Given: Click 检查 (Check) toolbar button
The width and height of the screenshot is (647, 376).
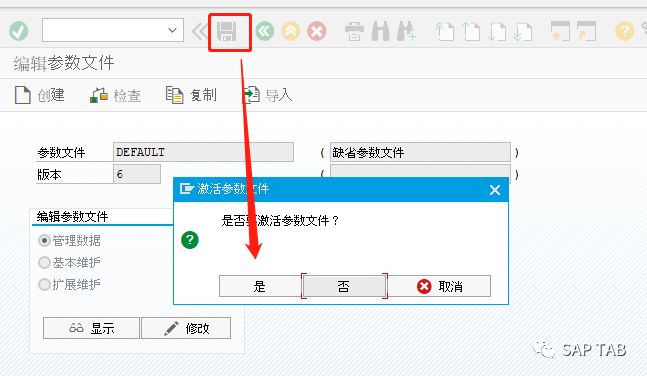Looking at the screenshot, I should click(x=115, y=95).
